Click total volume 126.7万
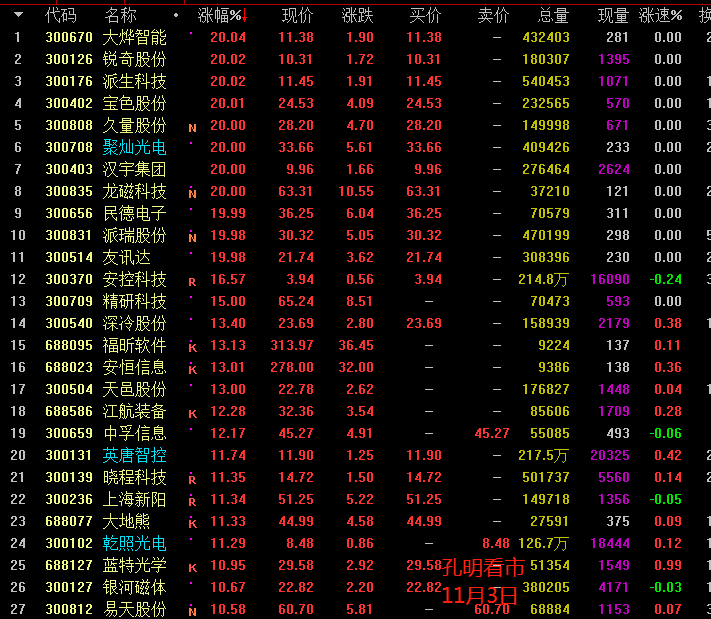This screenshot has height=619, width=711. (543, 543)
